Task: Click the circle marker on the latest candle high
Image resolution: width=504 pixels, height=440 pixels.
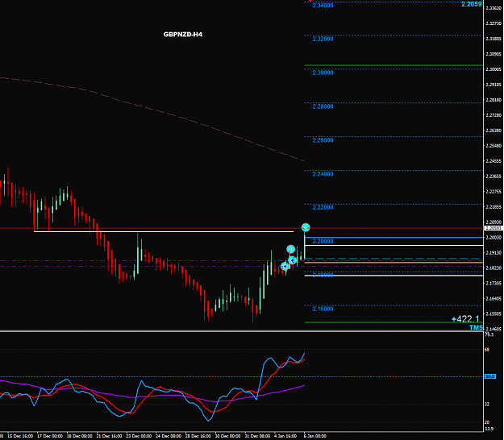Action: 306,227
